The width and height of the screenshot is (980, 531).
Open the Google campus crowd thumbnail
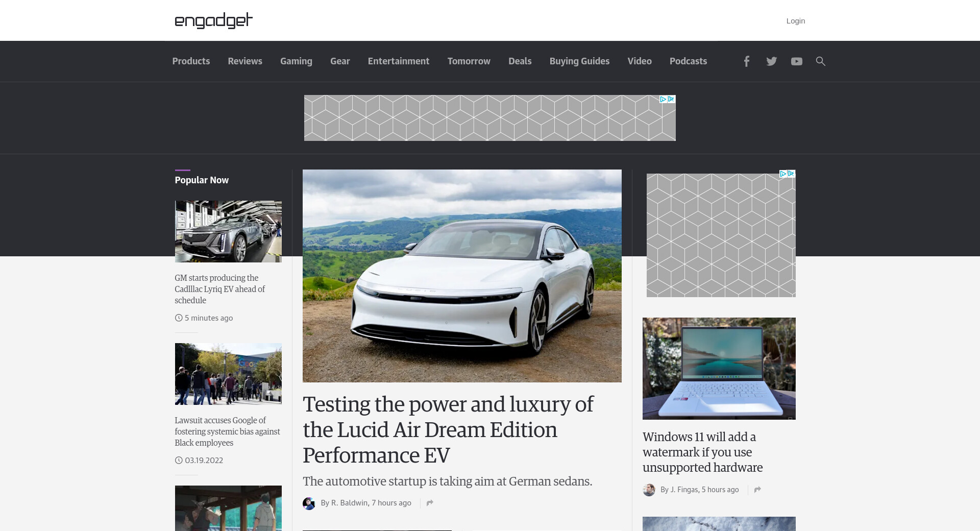228,374
